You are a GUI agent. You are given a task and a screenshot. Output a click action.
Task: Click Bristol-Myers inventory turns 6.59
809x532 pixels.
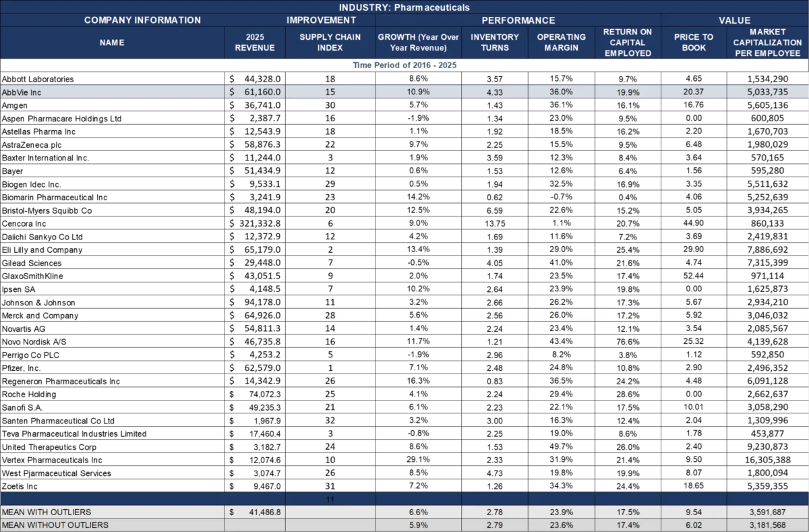[495, 210]
